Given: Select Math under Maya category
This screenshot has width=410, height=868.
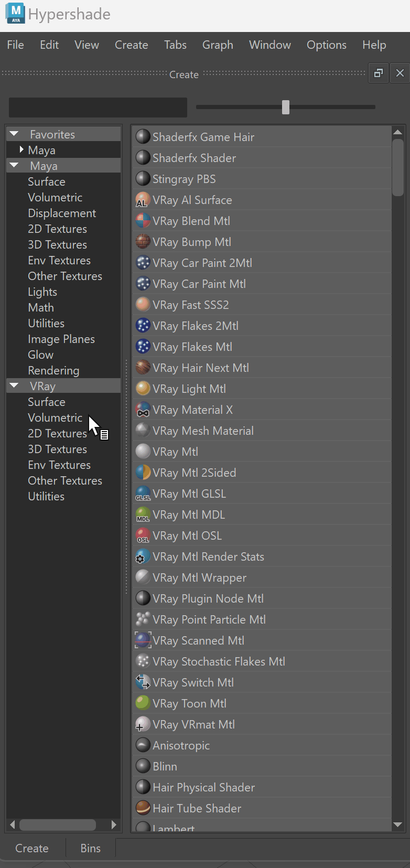Looking at the screenshot, I should 41,307.
